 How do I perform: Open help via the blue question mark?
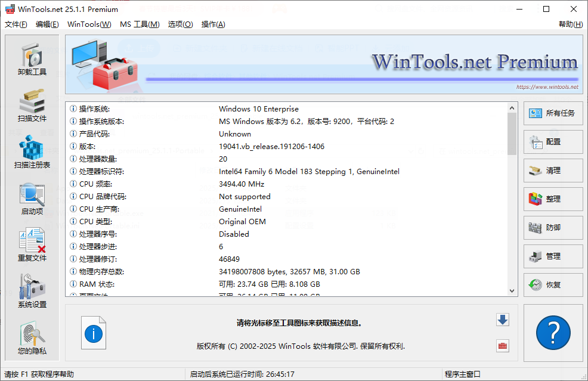[553, 333]
